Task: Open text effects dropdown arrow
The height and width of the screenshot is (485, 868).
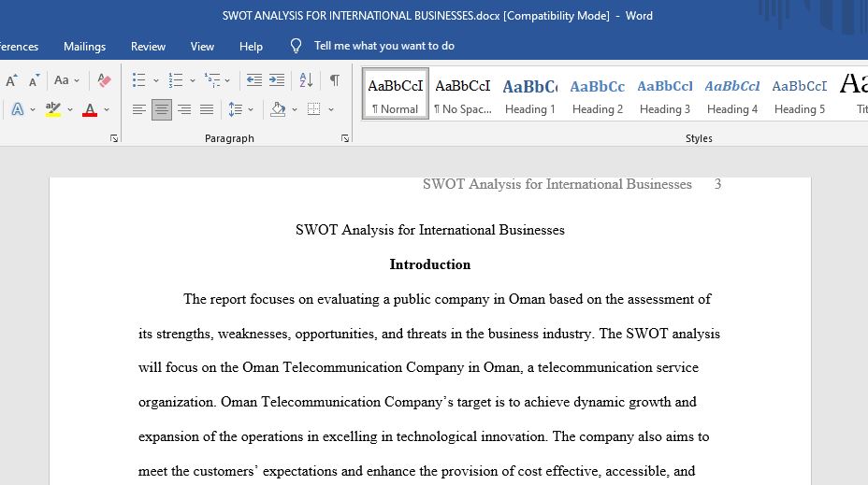Action: [33, 109]
